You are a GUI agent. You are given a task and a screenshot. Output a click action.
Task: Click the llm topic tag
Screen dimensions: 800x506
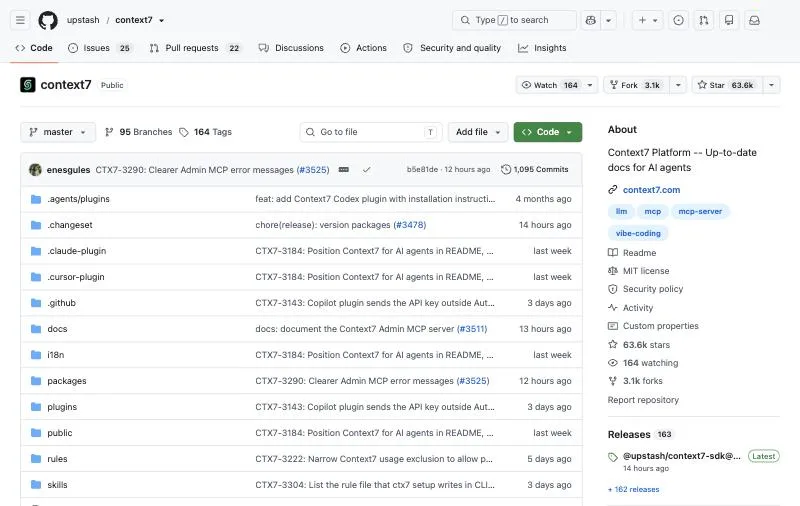[621, 211]
